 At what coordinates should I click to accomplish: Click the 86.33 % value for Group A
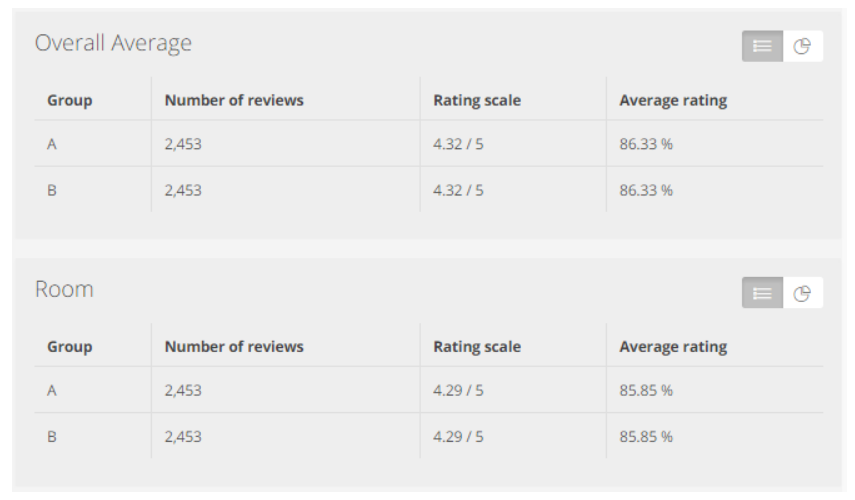click(x=646, y=144)
